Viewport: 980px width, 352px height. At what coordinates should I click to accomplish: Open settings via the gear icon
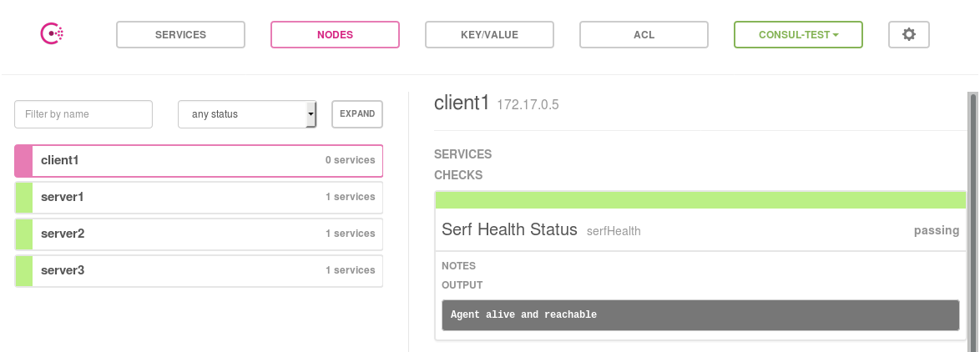(909, 34)
